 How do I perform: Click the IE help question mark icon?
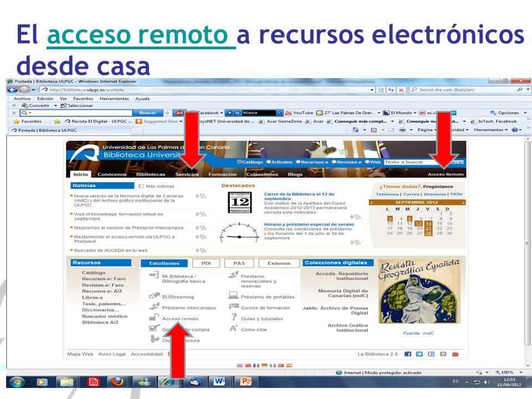point(514,130)
